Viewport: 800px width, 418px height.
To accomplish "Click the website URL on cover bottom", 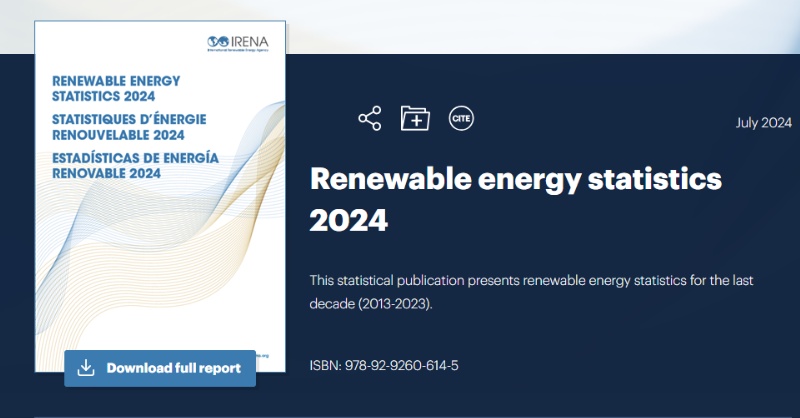I will (x=262, y=355).
